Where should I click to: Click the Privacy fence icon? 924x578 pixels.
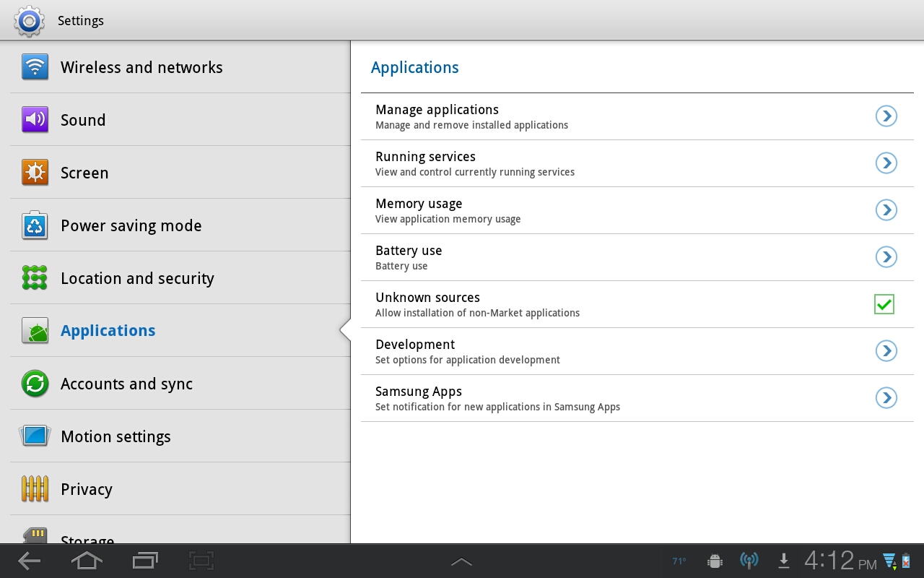click(35, 489)
